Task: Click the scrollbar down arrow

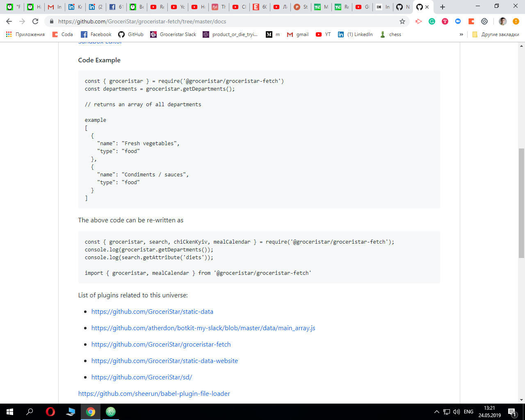Action: point(521,400)
